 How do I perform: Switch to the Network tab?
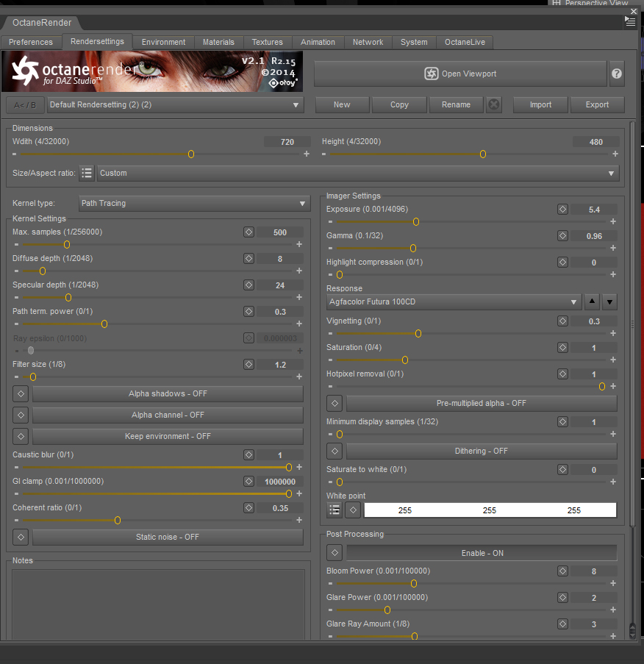click(x=368, y=43)
